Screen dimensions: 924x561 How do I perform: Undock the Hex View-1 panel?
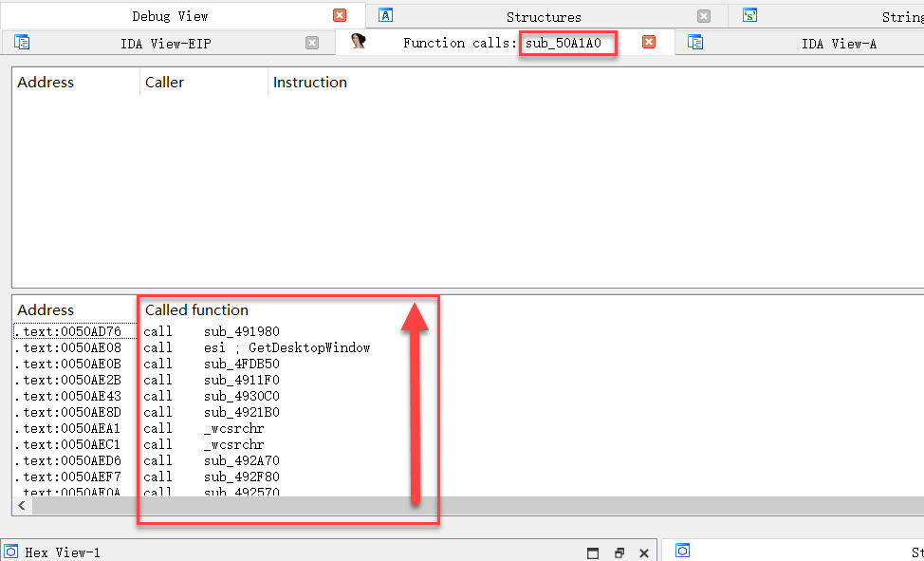[x=619, y=552]
